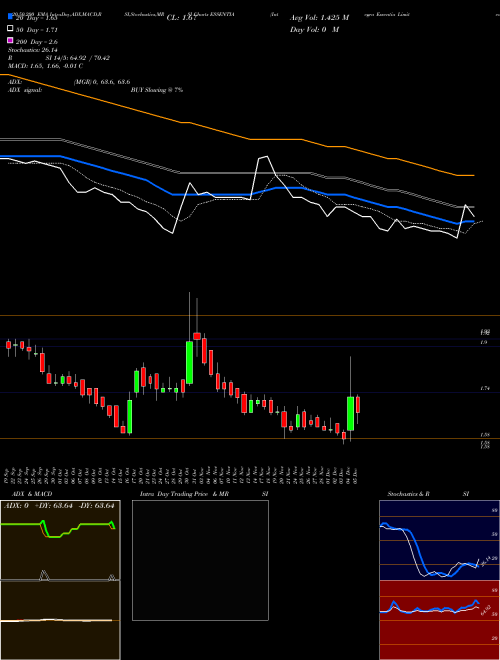Click the white 50 Day legend swatch

11,29
